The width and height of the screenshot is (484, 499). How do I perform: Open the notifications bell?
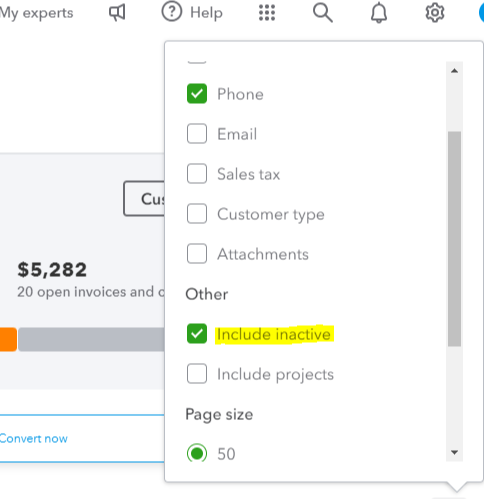pyautogui.click(x=379, y=13)
